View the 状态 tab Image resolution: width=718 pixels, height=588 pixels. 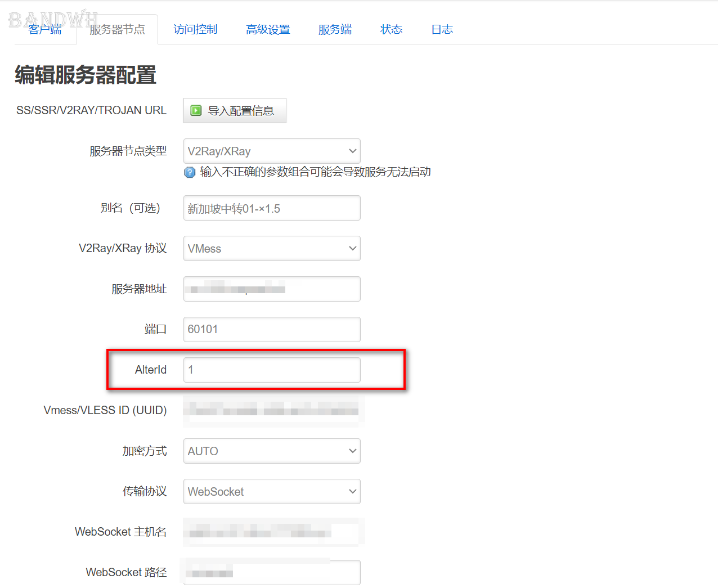[x=391, y=30]
